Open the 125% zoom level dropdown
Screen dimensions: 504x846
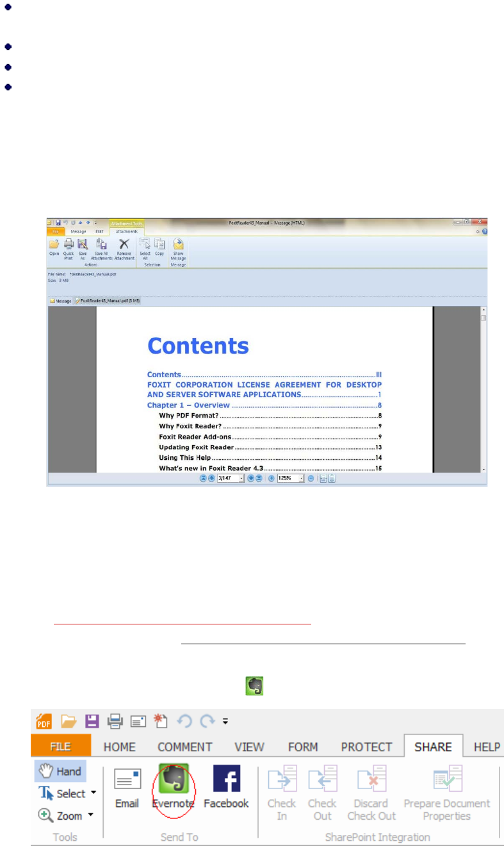coord(302,478)
